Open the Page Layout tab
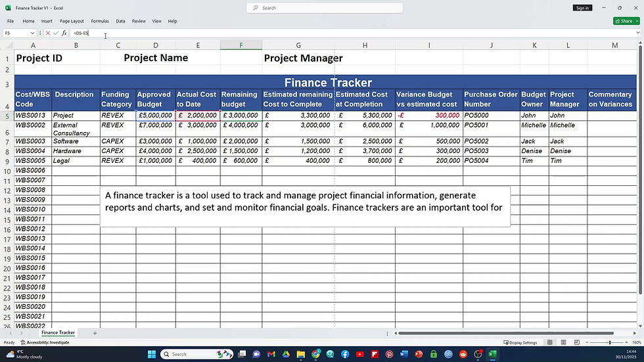This screenshot has height=362, width=644. pos(72,21)
